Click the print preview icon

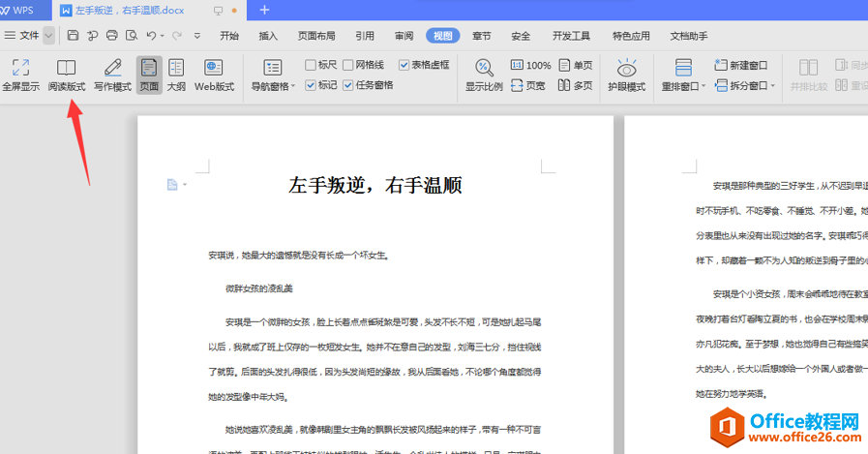point(132,36)
